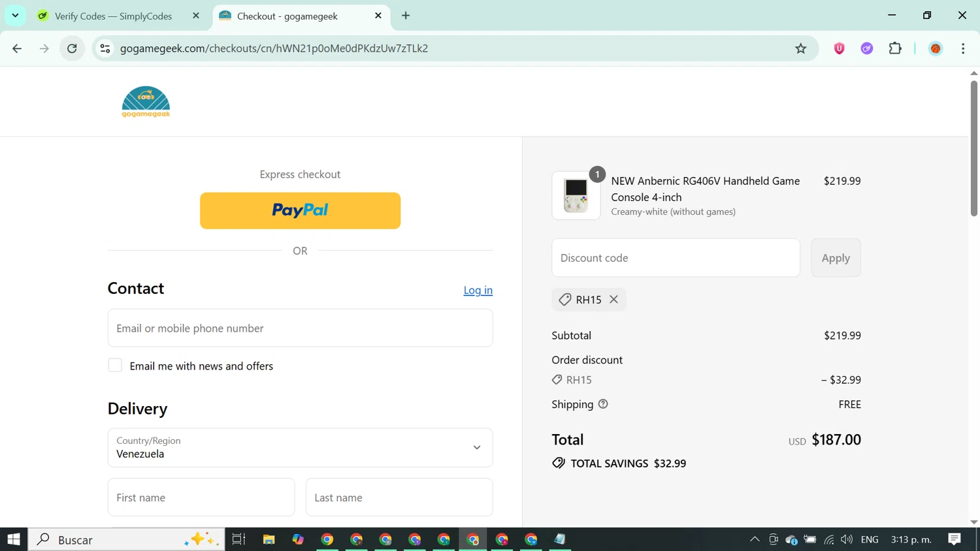The width and height of the screenshot is (980, 551).
Task: Open the uBlock shield extension
Action: (839, 48)
